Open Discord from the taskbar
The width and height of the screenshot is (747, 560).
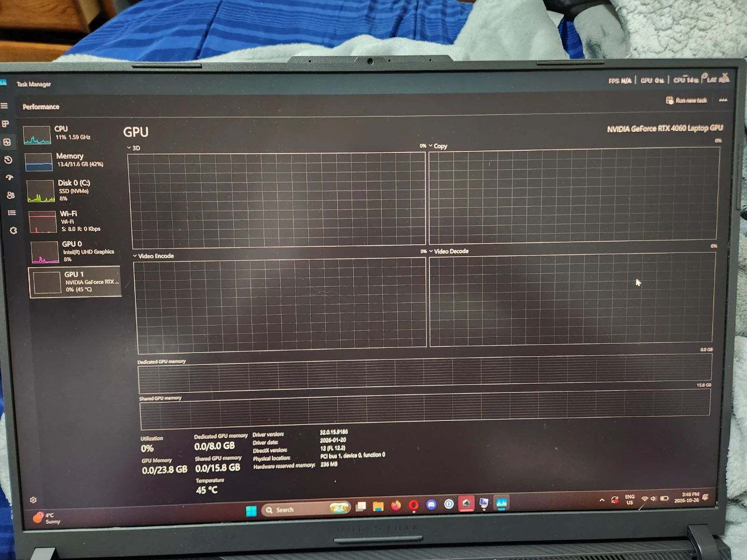431,504
